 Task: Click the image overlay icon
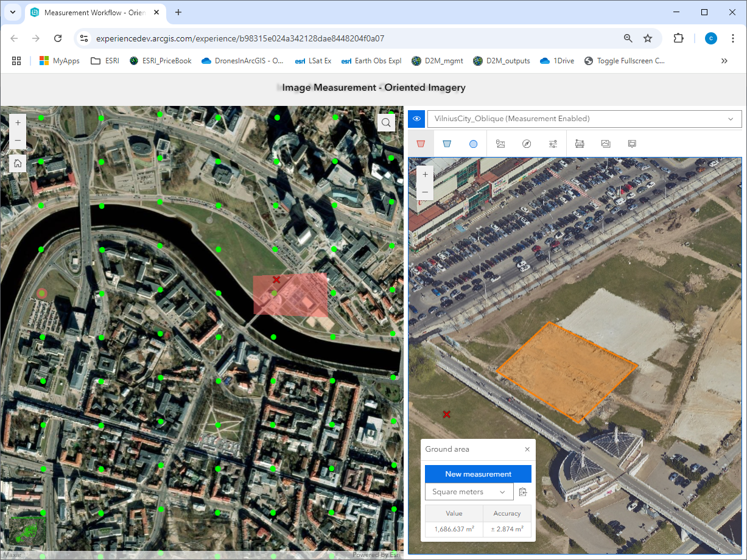point(606,144)
